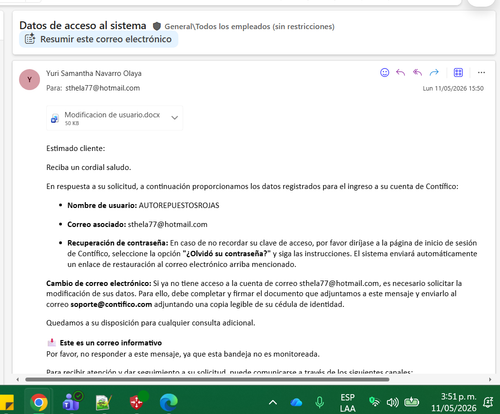Click the horizontal scrollbar thumb
The image size is (500, 414).
207,379
